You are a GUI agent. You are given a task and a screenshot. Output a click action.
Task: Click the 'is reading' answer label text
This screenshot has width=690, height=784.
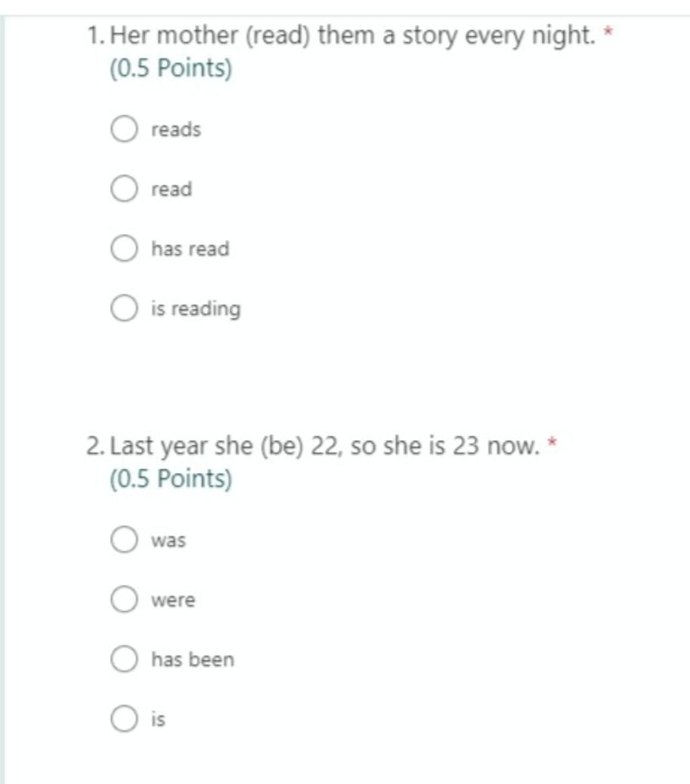(196, 309)
